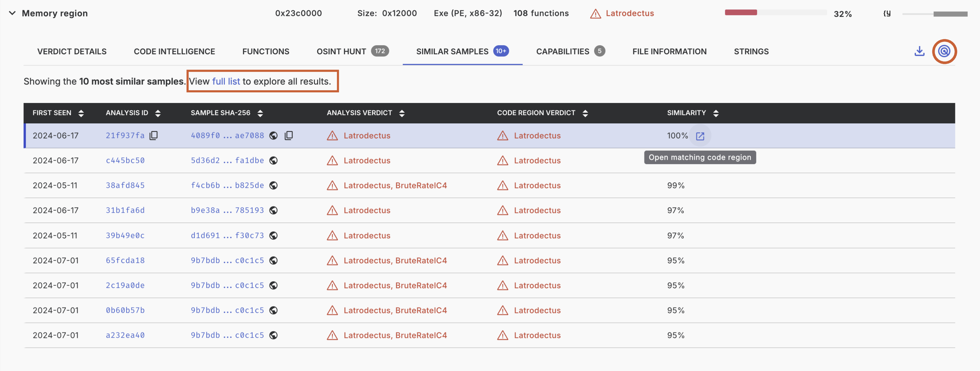This screenshot has height=371, width=980.
Task: Copy analysis ID 21f937fa
Action: 154,136
